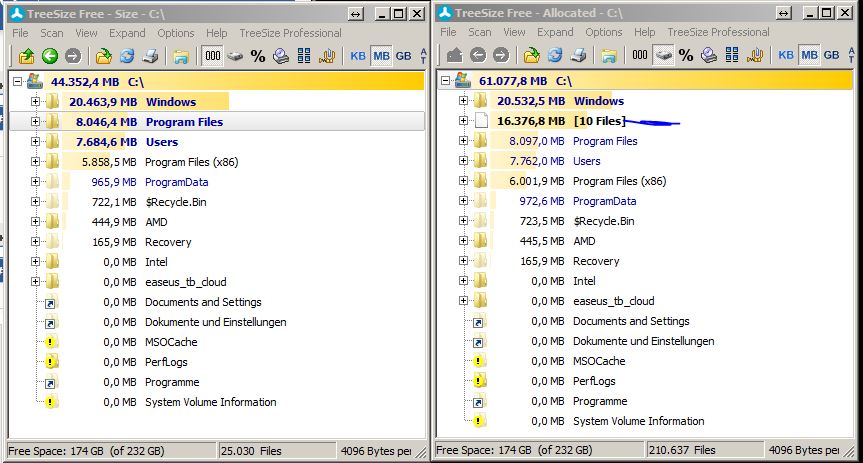Click the sort hand icon in Allocated window
The image size is (863, 463).
755,55
